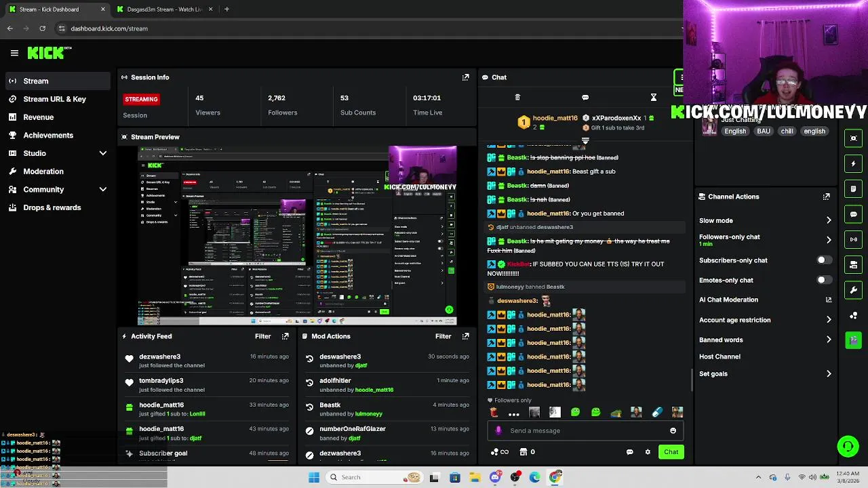Click the green clapperboard icon in right sidebar
The height and width of the screenshot is (488, 868).
pyautogui.click(x=853, y=340)
